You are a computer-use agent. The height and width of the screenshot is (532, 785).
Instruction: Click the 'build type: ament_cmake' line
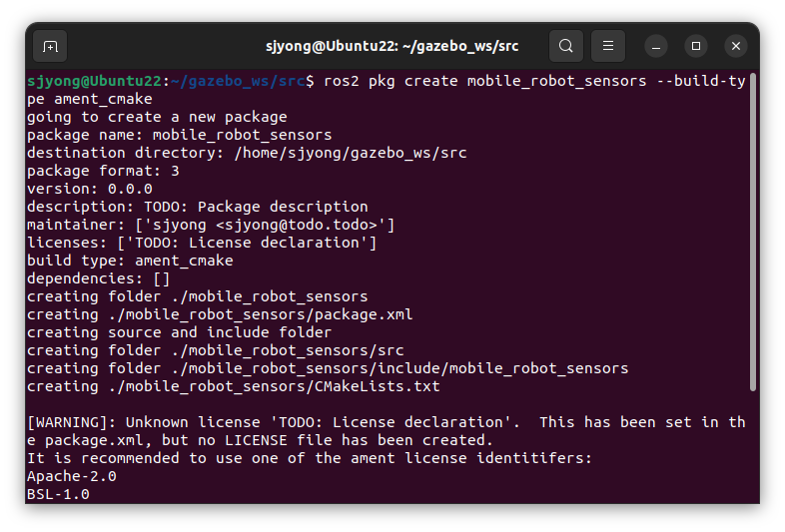pyautogui.click(x=130, y=261)
